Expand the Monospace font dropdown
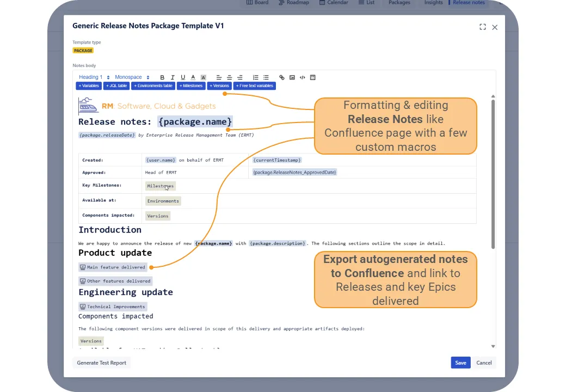 [132, 77]
